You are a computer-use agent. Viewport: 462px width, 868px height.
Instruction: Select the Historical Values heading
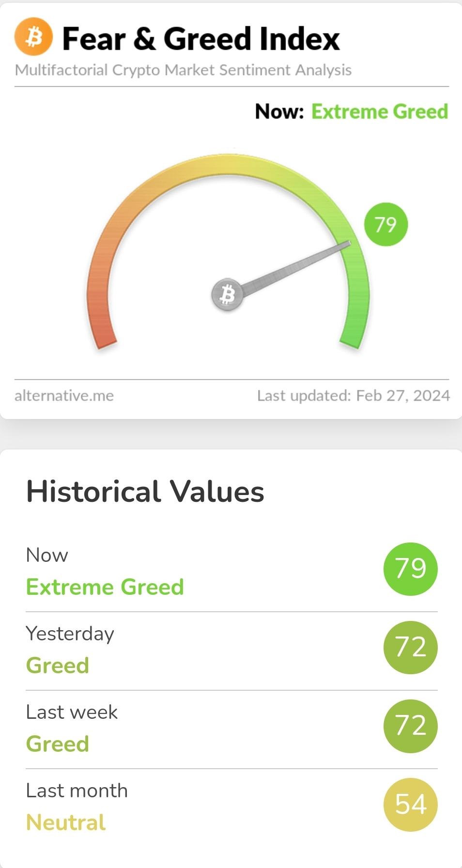[145, 492]
